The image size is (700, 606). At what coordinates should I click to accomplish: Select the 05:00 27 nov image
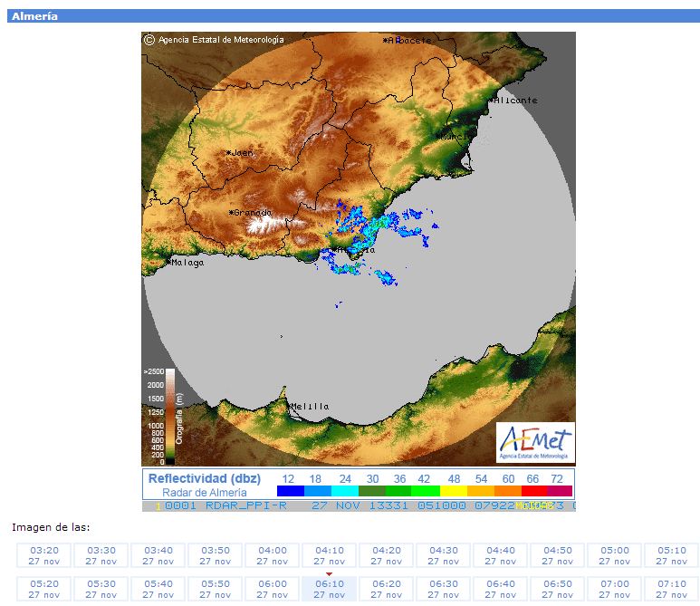pyautogui.click(x=615, y=555)
